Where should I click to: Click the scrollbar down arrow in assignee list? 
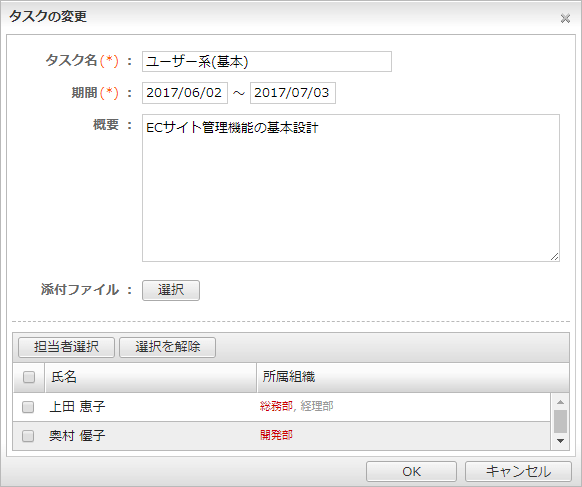(560, 441)
